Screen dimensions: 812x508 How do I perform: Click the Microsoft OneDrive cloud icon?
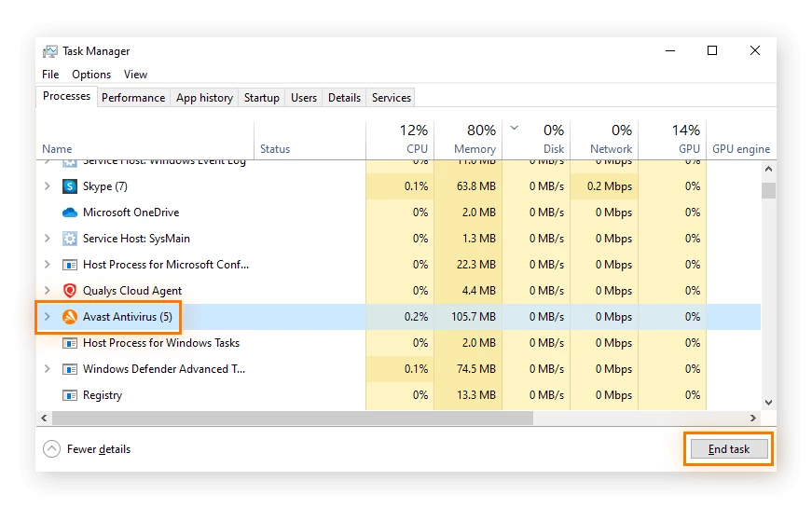tap(69, 213)
